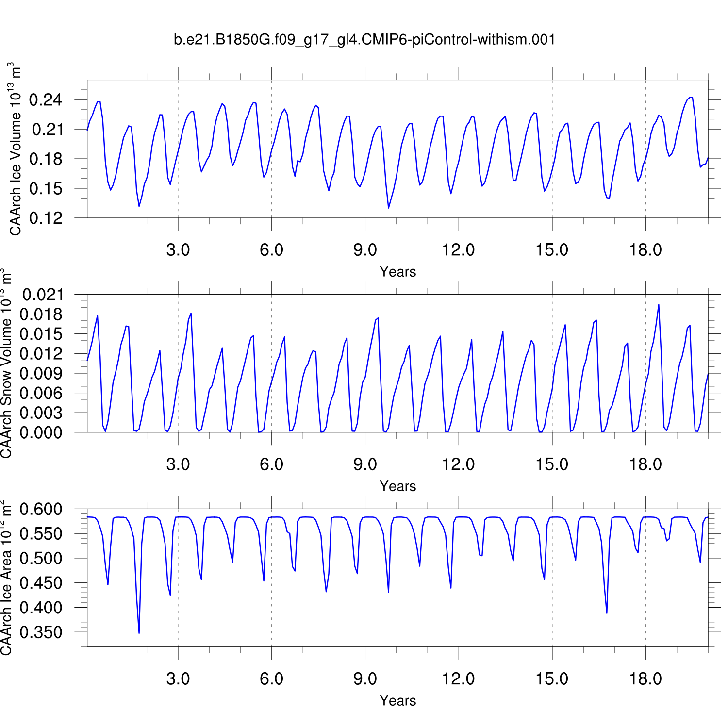This screenshot has width=728, height=728.
Task: Click the 18.0 x-axis tick under the bottom panel
Action: [645, 679]
